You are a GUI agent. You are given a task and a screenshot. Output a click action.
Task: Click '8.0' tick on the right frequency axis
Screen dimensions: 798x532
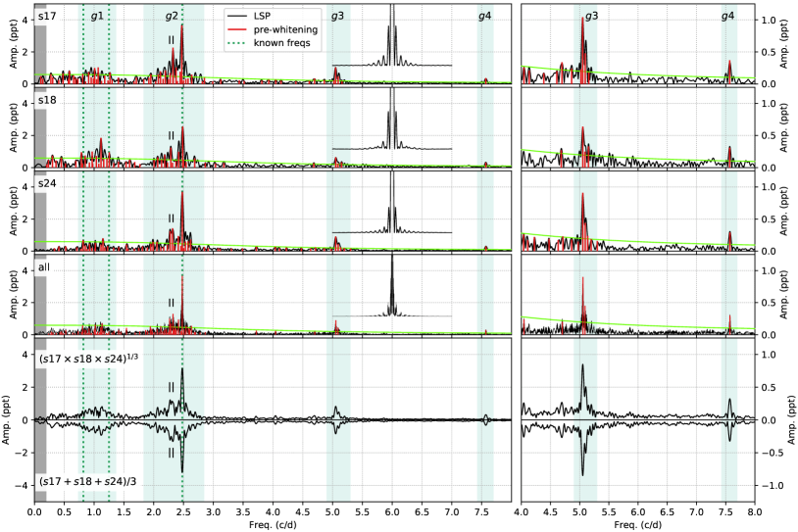(x=755, y=510)
